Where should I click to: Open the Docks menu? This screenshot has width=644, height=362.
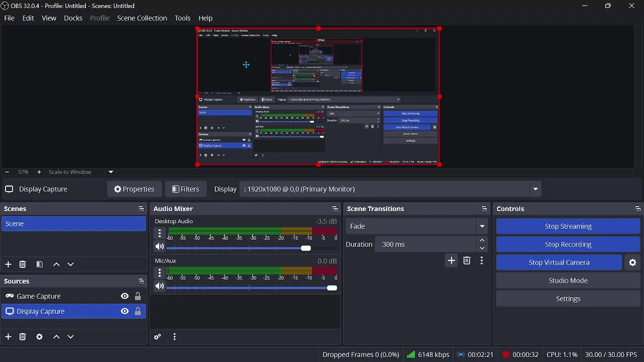73,18
